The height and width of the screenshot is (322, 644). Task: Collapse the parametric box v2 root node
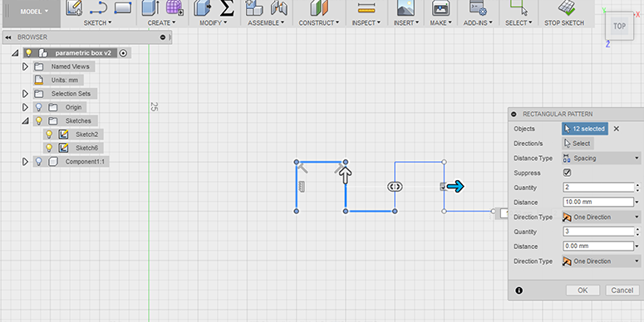[x=15, y=53]
